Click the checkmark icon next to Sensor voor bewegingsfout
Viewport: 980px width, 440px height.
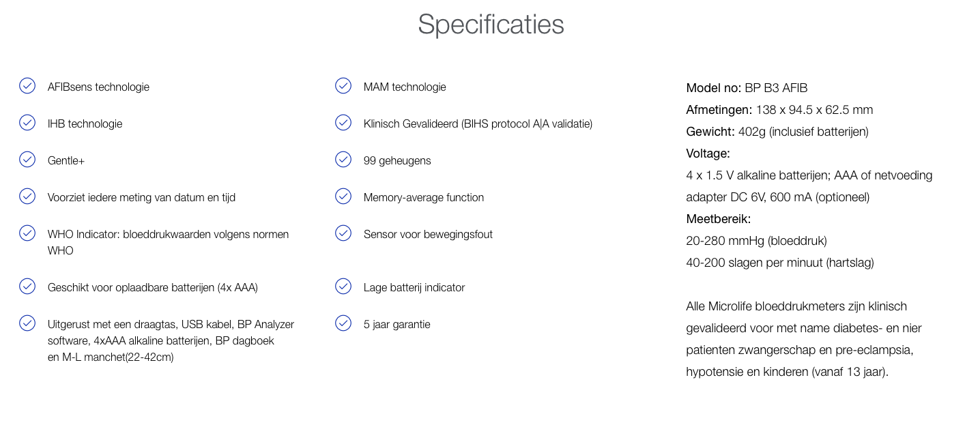(343, 233)
